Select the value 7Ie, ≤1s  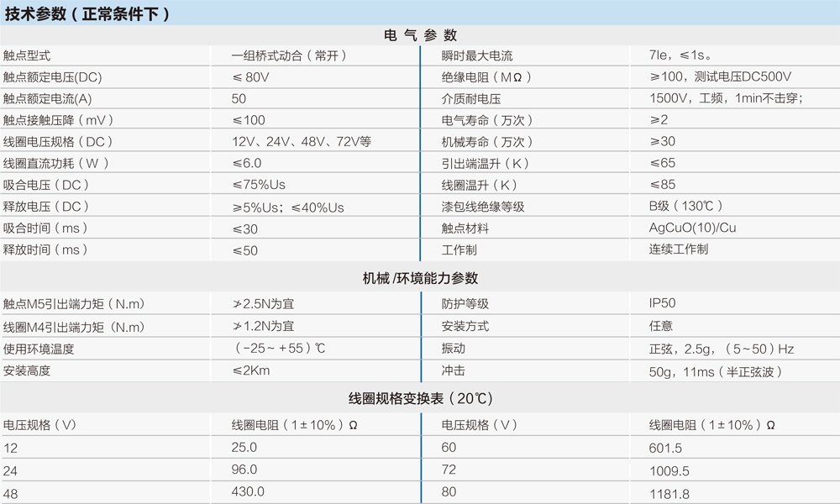click(664, 55)
